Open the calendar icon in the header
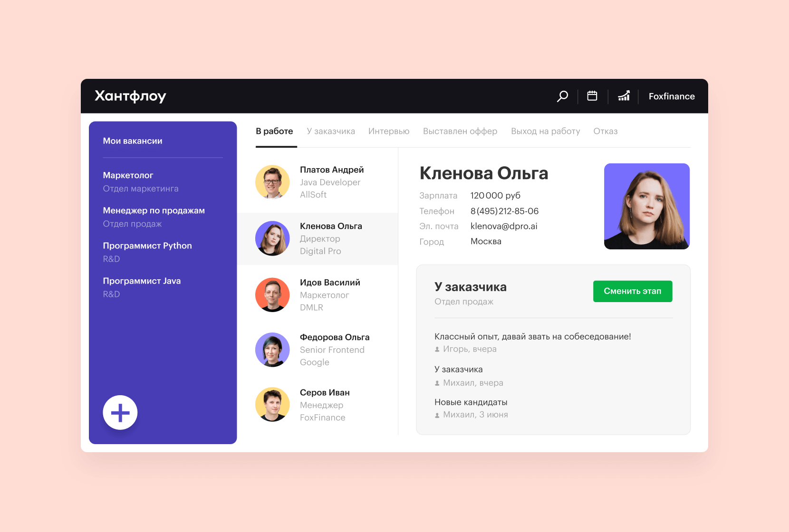Screen dimensions: 789x532 pyautogui.click(x=592, y=96)
